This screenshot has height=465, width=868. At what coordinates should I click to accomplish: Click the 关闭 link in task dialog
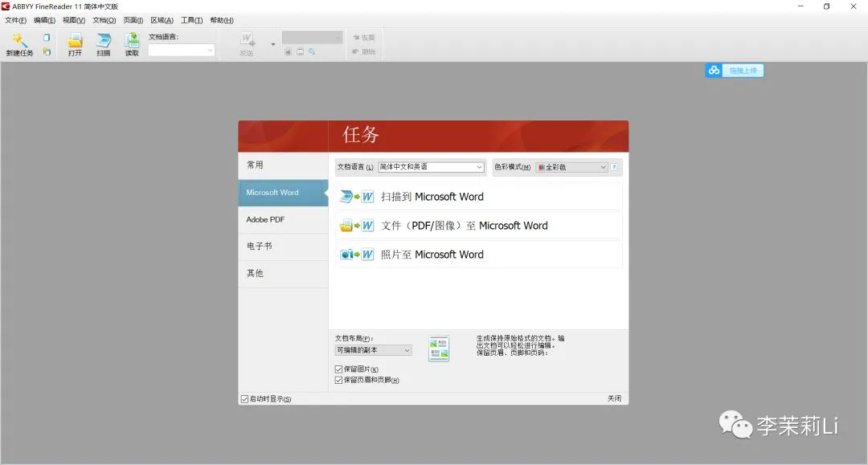(615, 398)
